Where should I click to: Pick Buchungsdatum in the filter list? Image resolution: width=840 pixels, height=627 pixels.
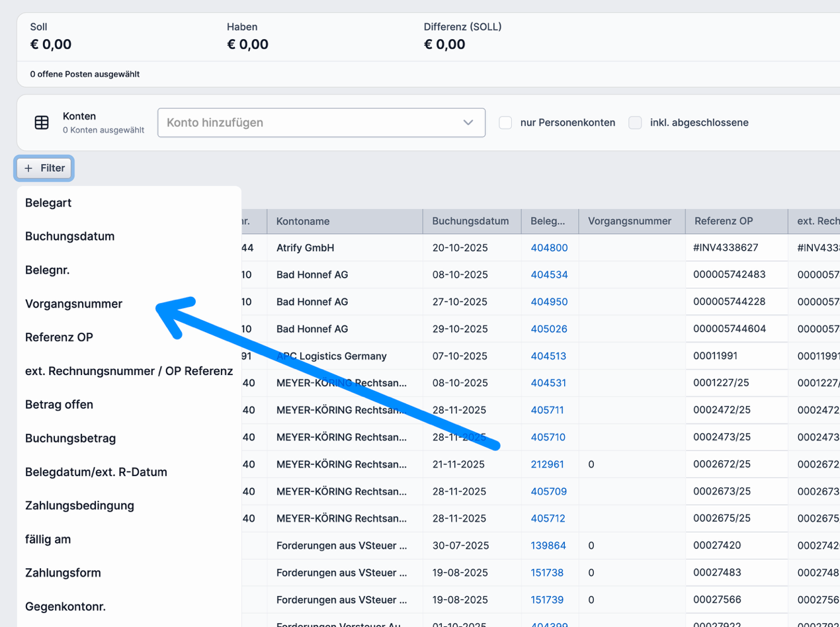click(x=69, y=237)
